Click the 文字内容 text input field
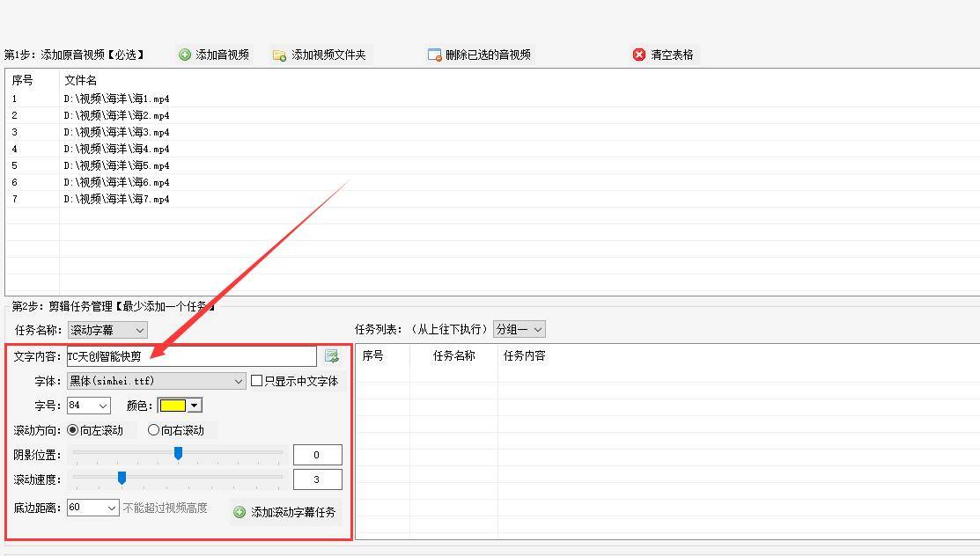 coord(192,356)
